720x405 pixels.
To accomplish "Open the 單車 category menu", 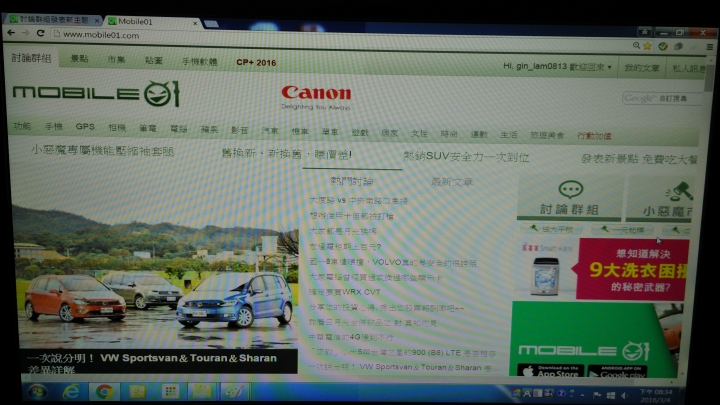I will tap(330, 132).
